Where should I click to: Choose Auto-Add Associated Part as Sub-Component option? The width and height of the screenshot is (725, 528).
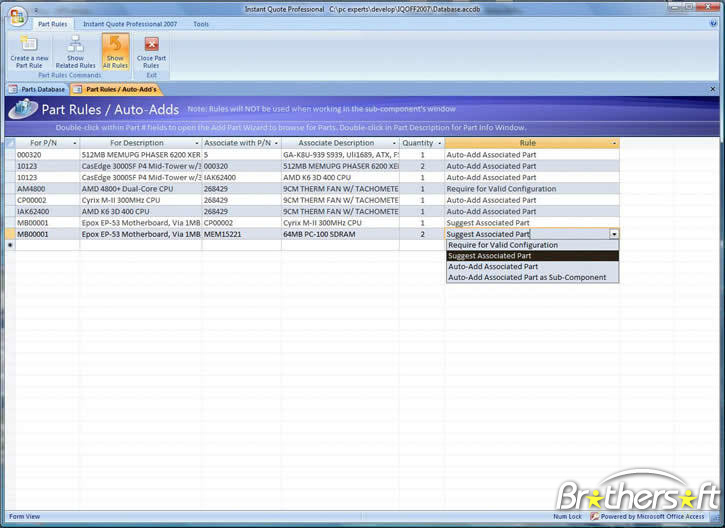click(x=527, y=278)
